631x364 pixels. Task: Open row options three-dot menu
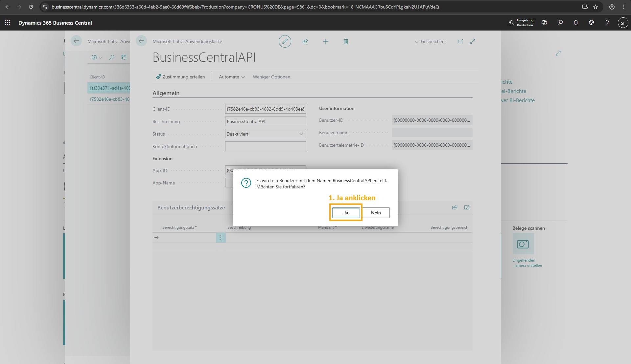pos(221,238)
